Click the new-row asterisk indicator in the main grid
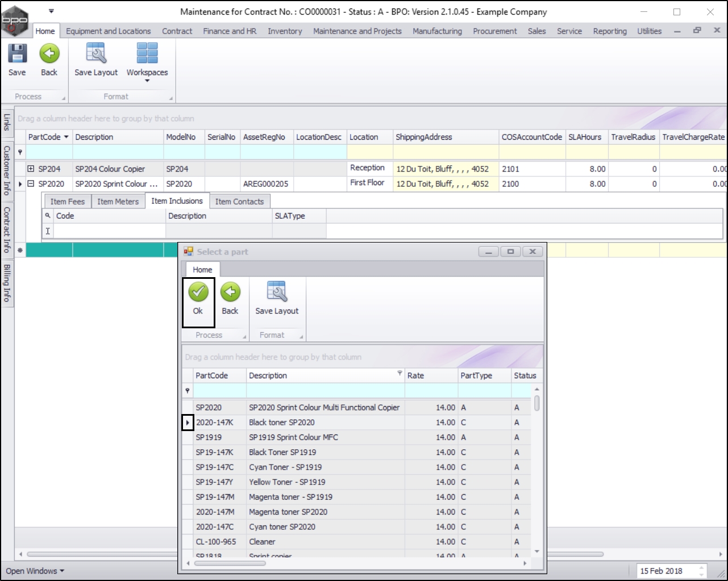This screenshot has height=581, width=728. point(20,250)
